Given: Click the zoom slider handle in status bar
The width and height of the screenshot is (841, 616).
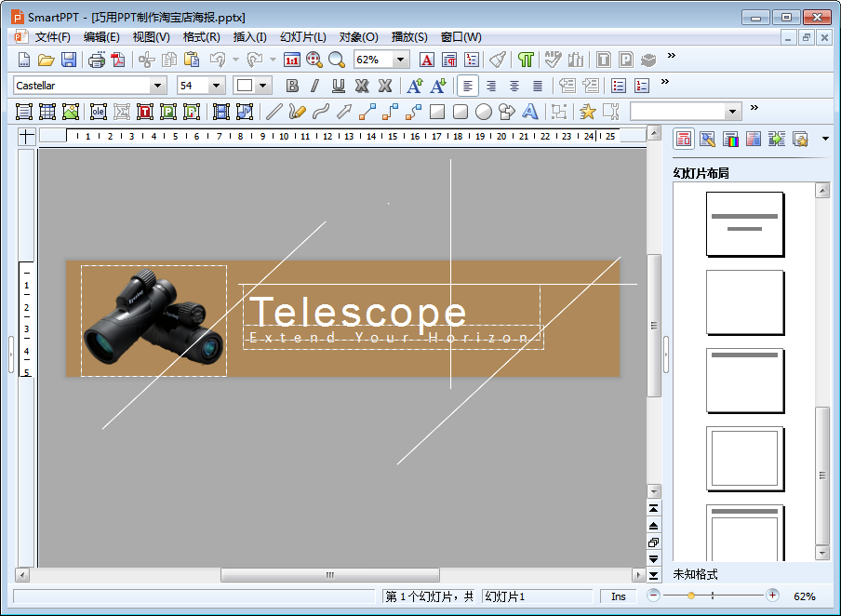Looking at the screenshot, I should click(x=691, y=596).
